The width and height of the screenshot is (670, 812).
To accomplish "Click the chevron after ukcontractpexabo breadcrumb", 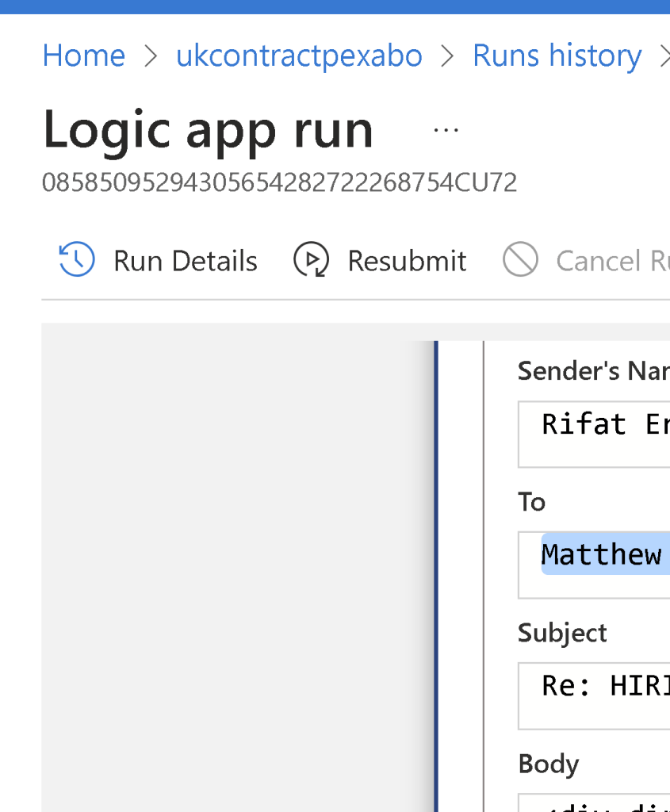I will (447, 56).
